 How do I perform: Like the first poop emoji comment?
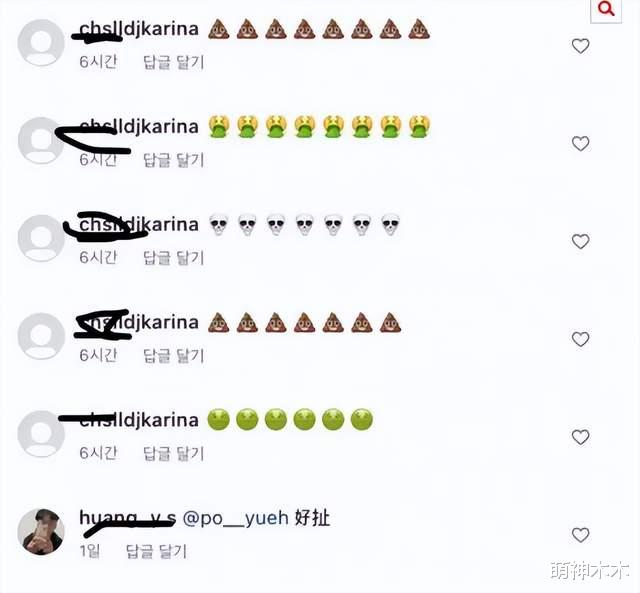[x=580, y=46]
